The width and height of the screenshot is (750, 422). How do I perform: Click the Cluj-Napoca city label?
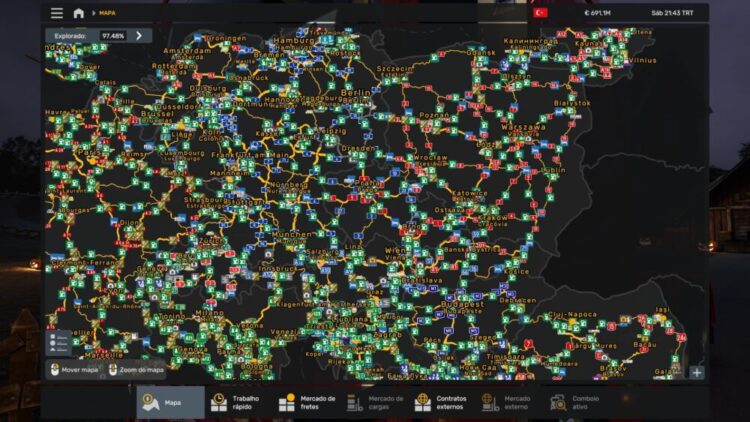click(573, 314)
